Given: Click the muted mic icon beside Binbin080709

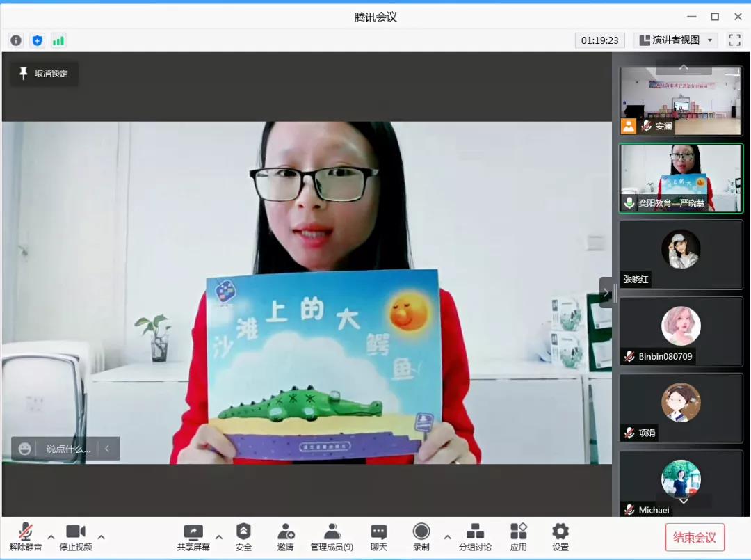Looking at the screenshot, I should (x=629, y=356).
